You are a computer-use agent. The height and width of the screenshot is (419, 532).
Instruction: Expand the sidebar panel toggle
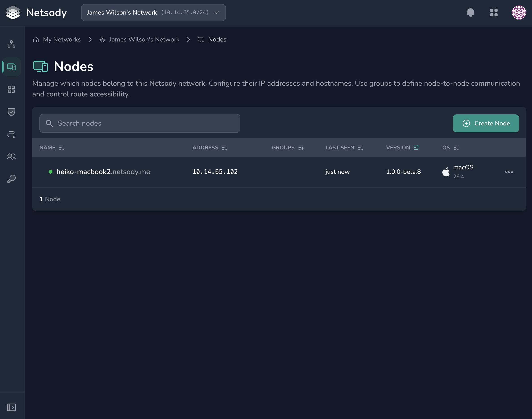point(11,407)
